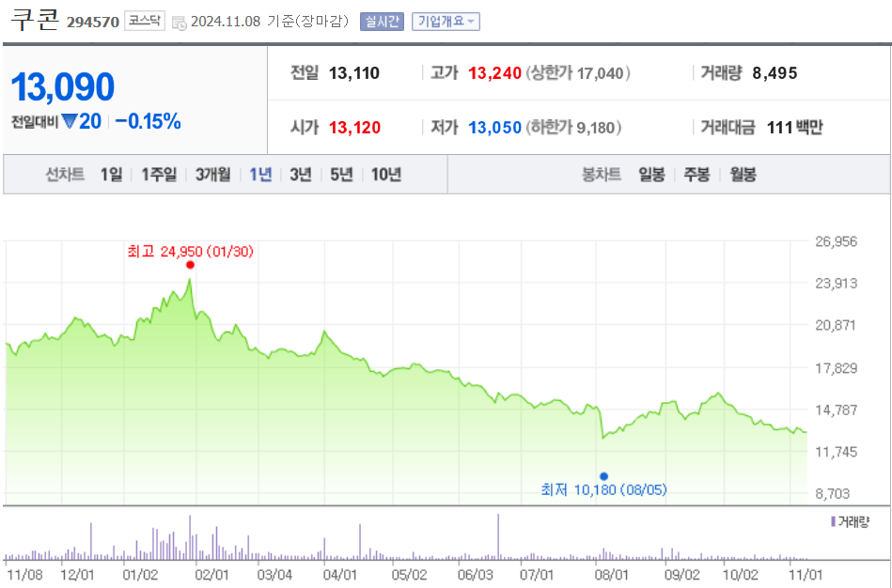Click the 전일 value 13,110
The height and width of the screenshot is (588, 892).
point(354,73)
